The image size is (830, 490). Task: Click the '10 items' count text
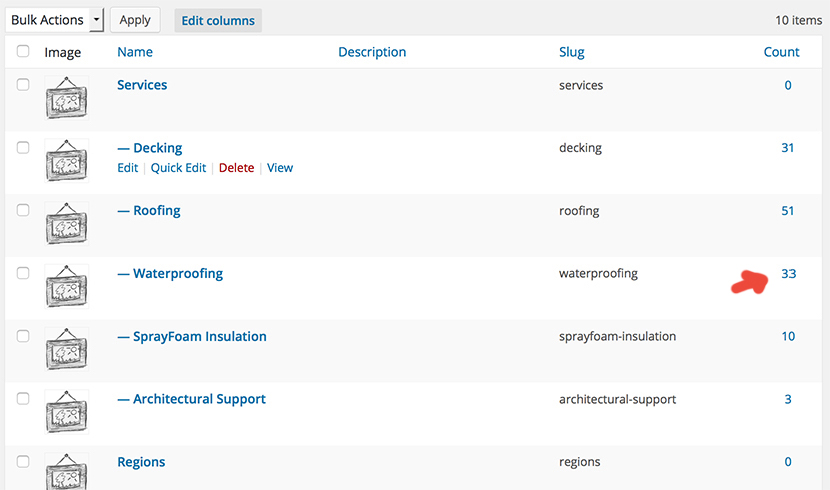[799, 20]
